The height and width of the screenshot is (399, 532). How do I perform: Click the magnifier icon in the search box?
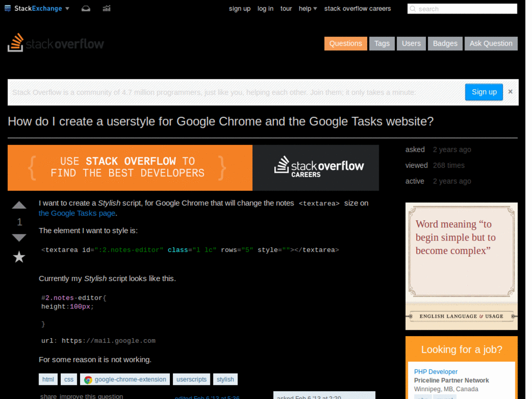pyautogui.click(x=413, y=8)
